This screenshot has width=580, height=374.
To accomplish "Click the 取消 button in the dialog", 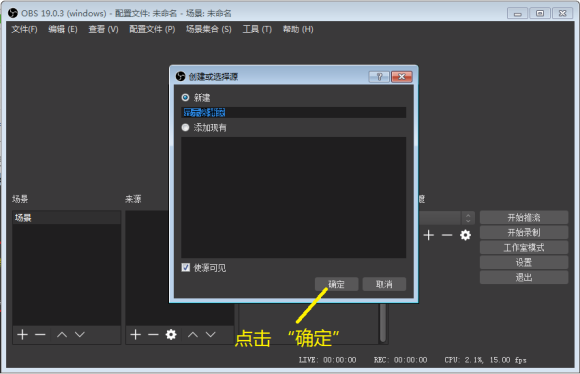I will [384, 284].
